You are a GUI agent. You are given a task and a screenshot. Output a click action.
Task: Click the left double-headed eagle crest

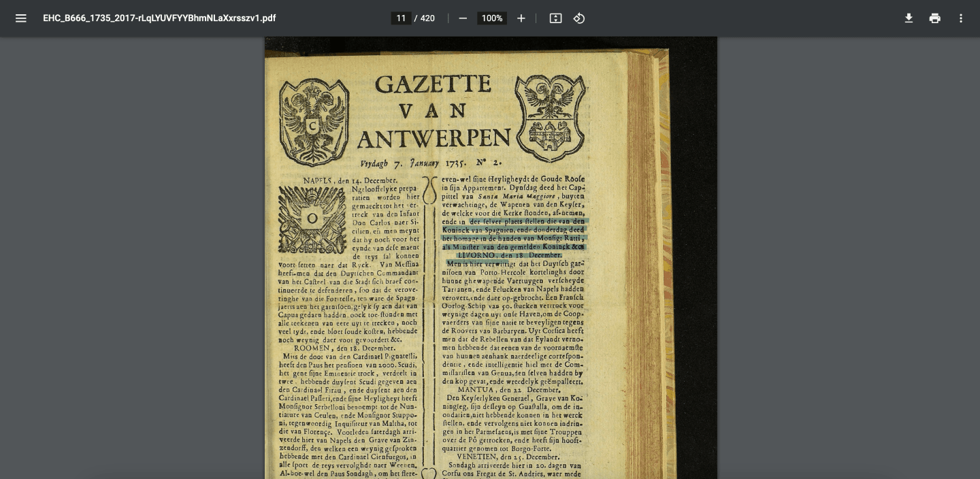point(314,122)
